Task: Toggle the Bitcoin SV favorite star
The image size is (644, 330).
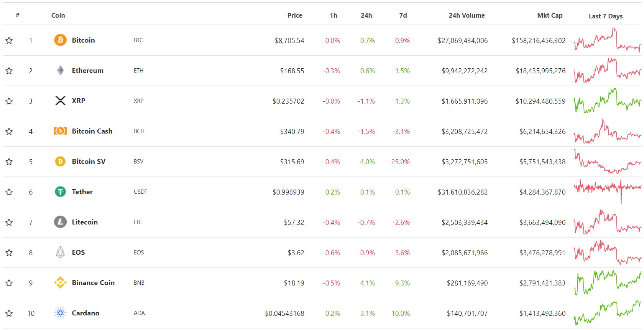Action: (x=9, y=162)
